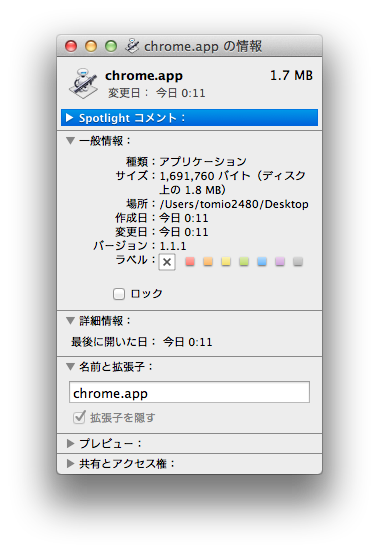Click the bold chrome.app header name
This screenshot has height=553, width=379.
[144, 76]
